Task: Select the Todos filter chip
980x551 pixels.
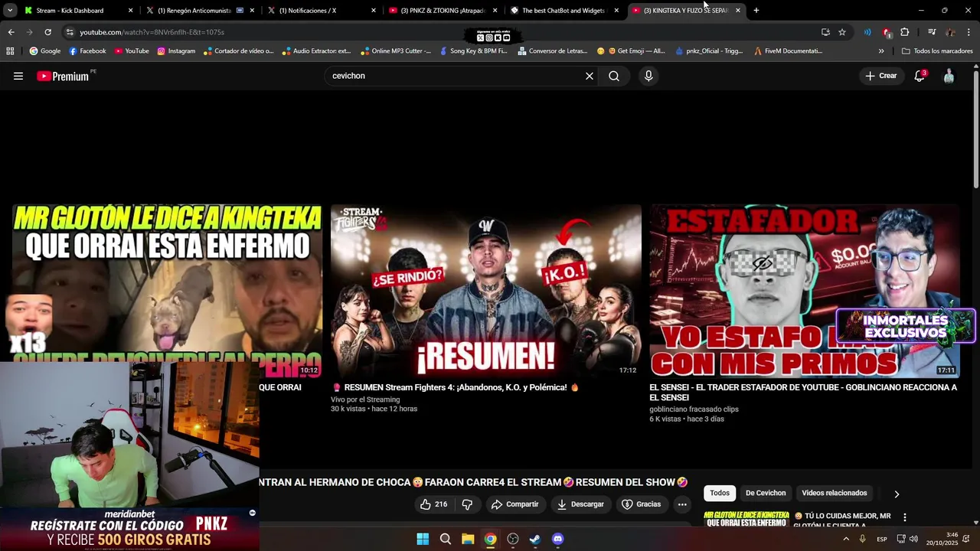Action: 720,493
